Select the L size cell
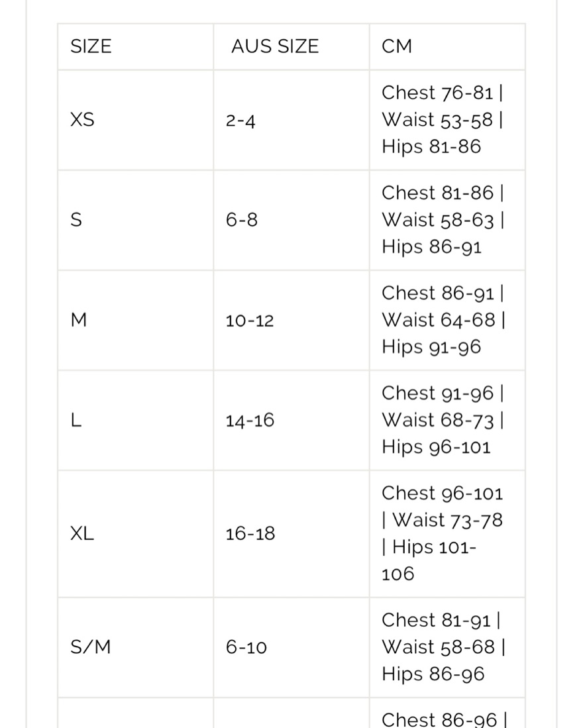 136,421
